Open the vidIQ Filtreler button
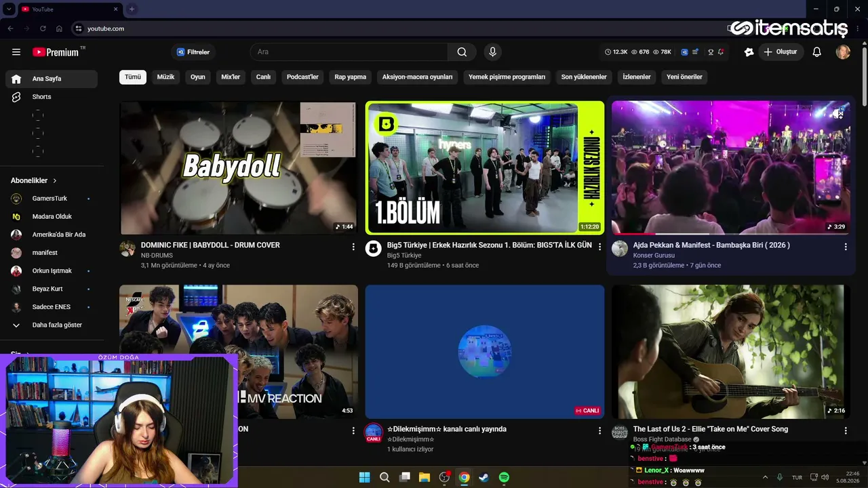The image size is (868, 488). pos(193,52)
